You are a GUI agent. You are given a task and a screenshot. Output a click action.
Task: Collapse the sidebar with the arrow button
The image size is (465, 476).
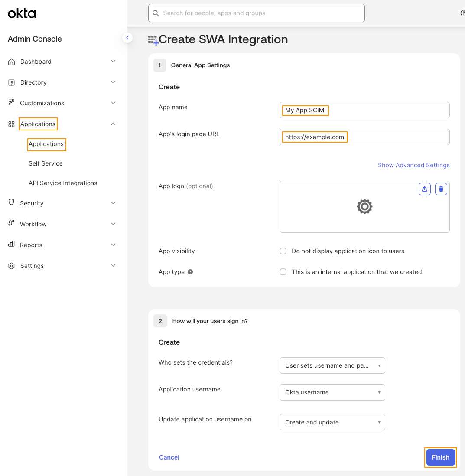tap(127, 38)
